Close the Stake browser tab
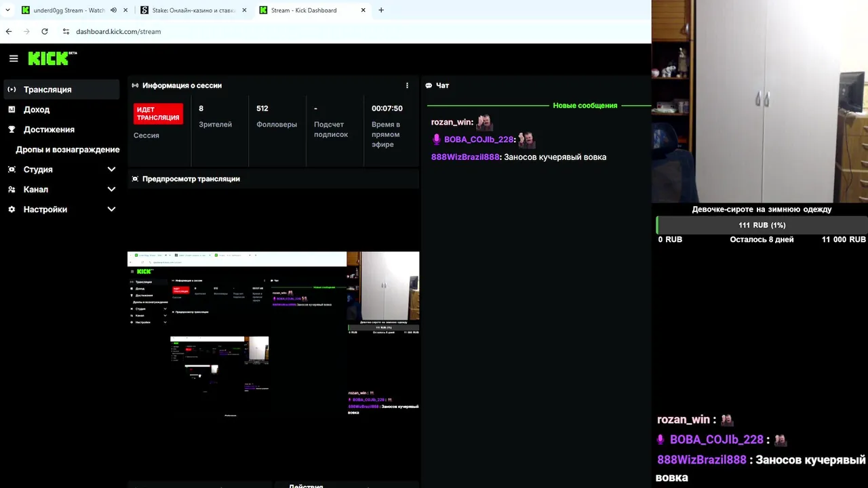 coord(244,10)
